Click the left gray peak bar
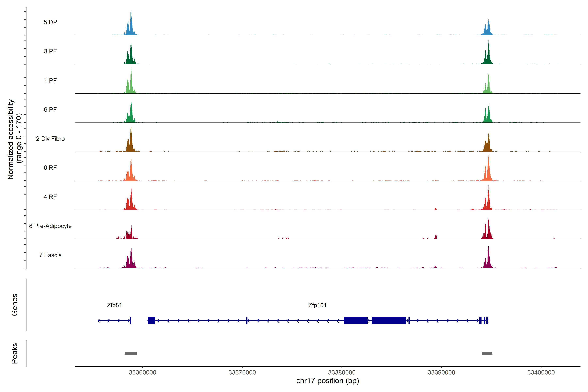The image size is (588, 392). (131, 353)
